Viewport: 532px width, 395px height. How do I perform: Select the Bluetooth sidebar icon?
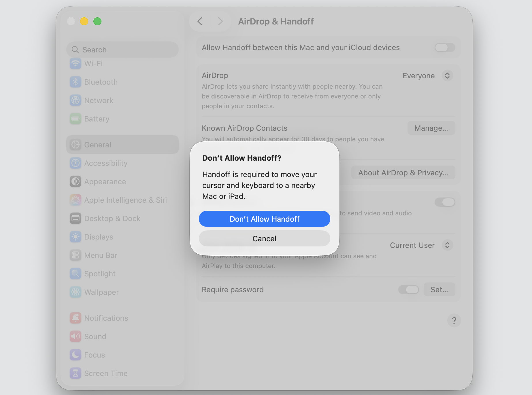click(x=76, y=82)
